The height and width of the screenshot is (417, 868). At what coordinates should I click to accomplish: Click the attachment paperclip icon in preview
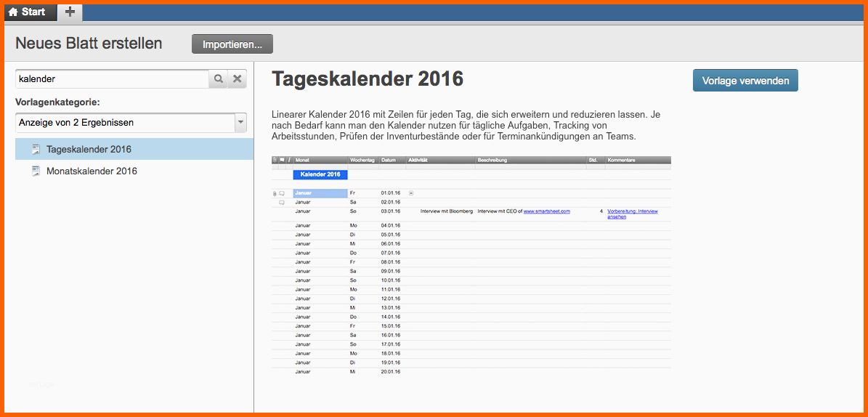(275, 193)
